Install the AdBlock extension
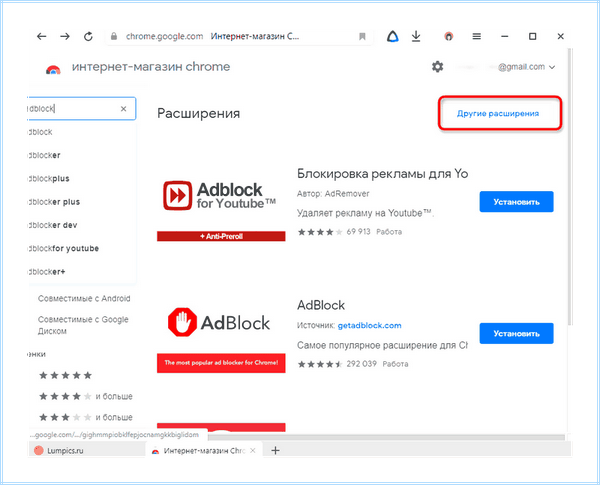The height and width of the screenshot is (485, 600). [x=516, y=333]
